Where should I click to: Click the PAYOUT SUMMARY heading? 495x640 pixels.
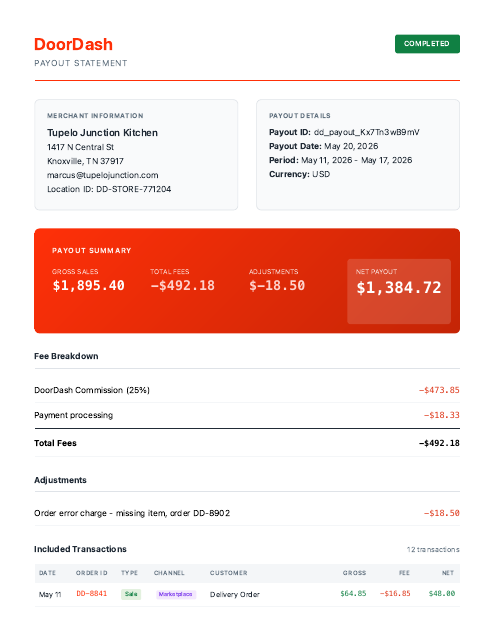tap(91, 251)
